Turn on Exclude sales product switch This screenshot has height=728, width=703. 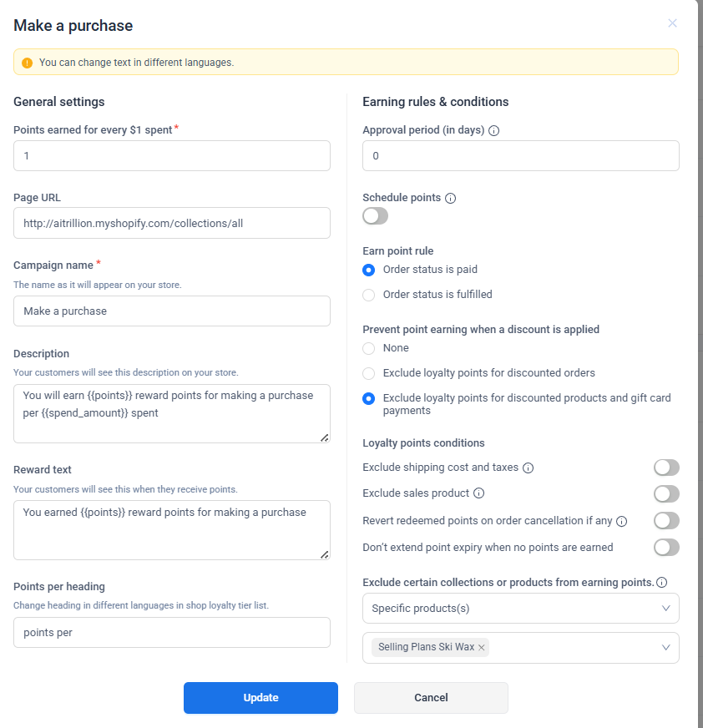pyautogui.click(x=666, y=493)
